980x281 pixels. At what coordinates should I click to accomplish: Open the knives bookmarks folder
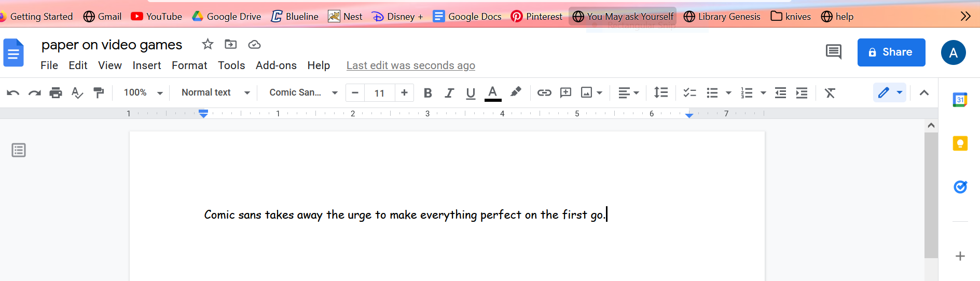click(x=791, y=17)
